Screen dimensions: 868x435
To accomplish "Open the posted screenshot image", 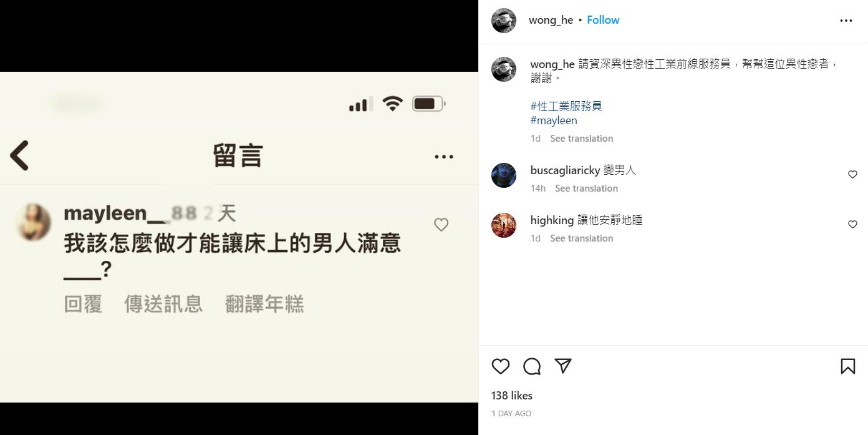I will point(239,237).
